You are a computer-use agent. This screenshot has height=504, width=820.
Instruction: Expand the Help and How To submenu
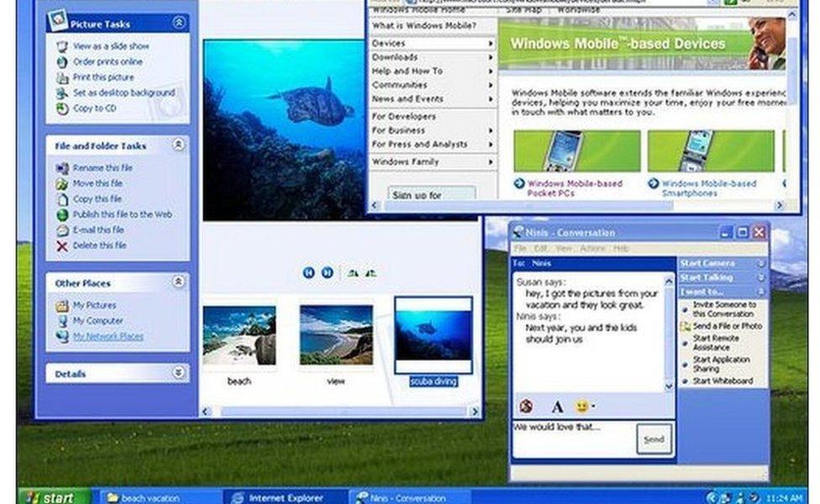pyautogui.click(x=491, y=71)
